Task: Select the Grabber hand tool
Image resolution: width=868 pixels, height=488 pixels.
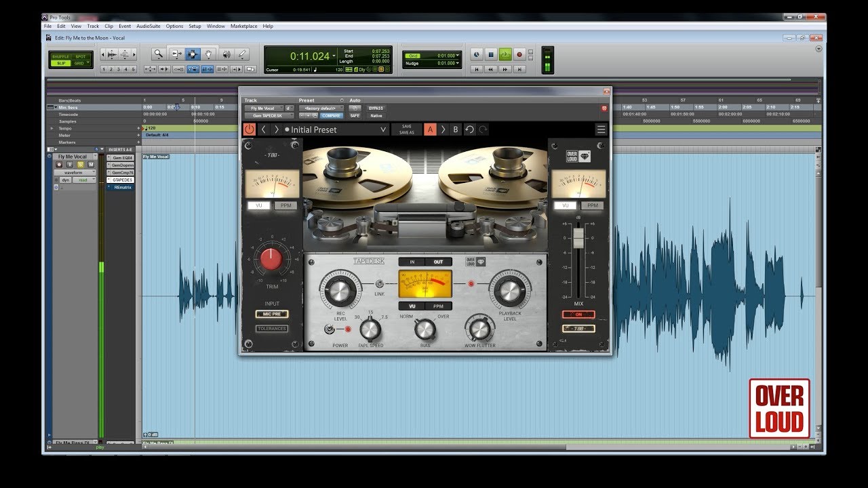Action: (x=209, y=54)
